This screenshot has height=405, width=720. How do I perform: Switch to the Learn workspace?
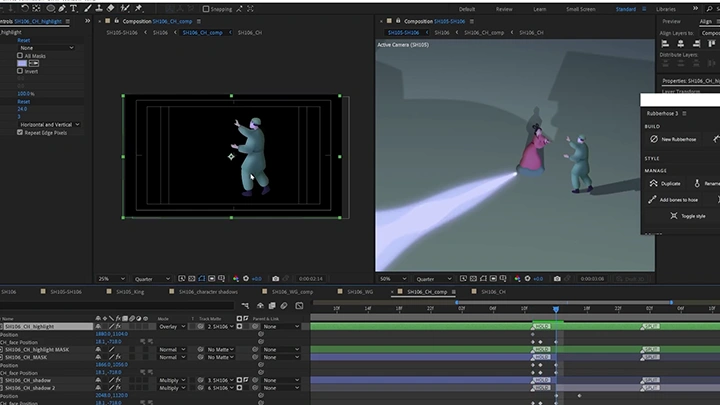click(540, 9)
